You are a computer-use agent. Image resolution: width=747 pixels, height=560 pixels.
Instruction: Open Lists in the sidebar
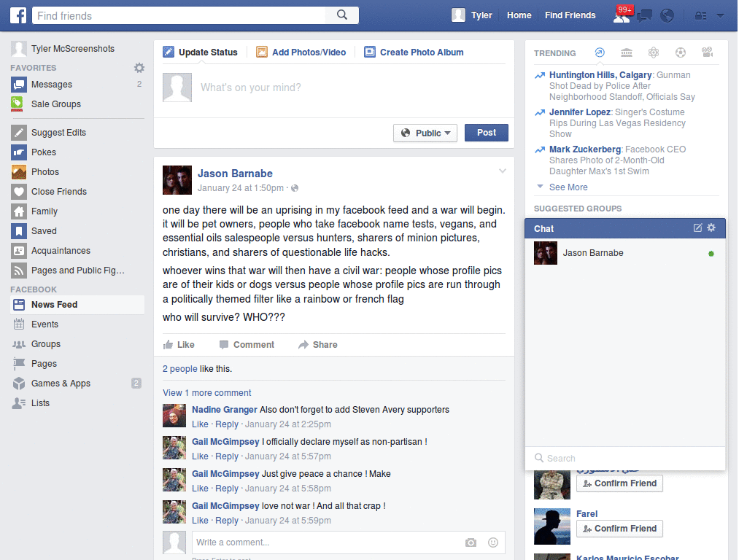point(77,402)
